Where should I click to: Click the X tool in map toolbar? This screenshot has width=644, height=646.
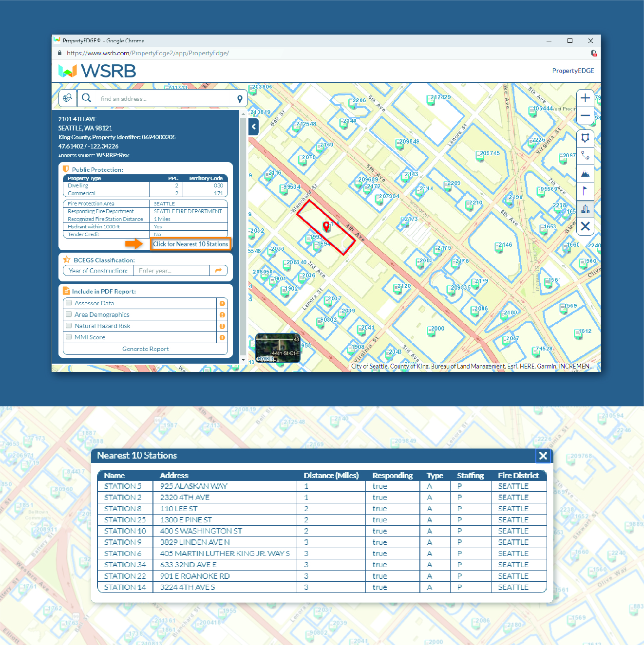pos(585,226)
